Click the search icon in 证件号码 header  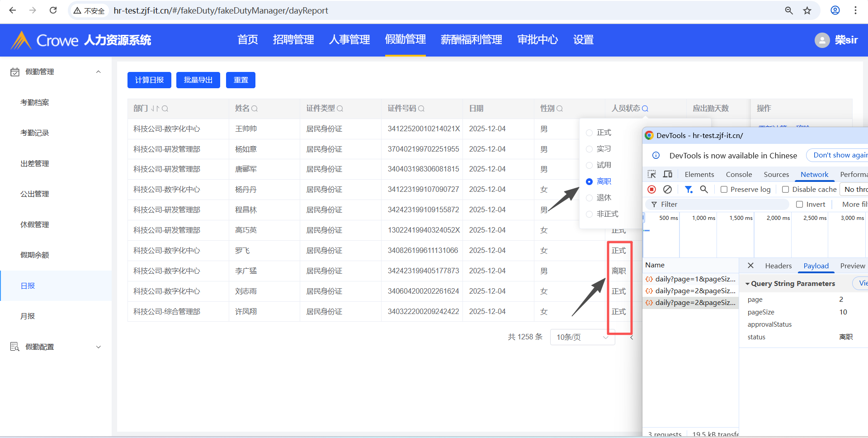[x=421, y=109]
